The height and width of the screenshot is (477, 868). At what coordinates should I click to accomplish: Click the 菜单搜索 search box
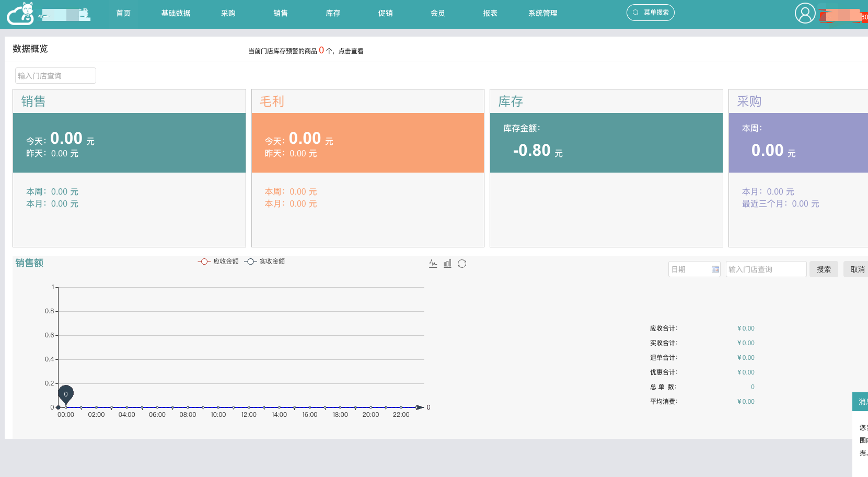point(650,13)
